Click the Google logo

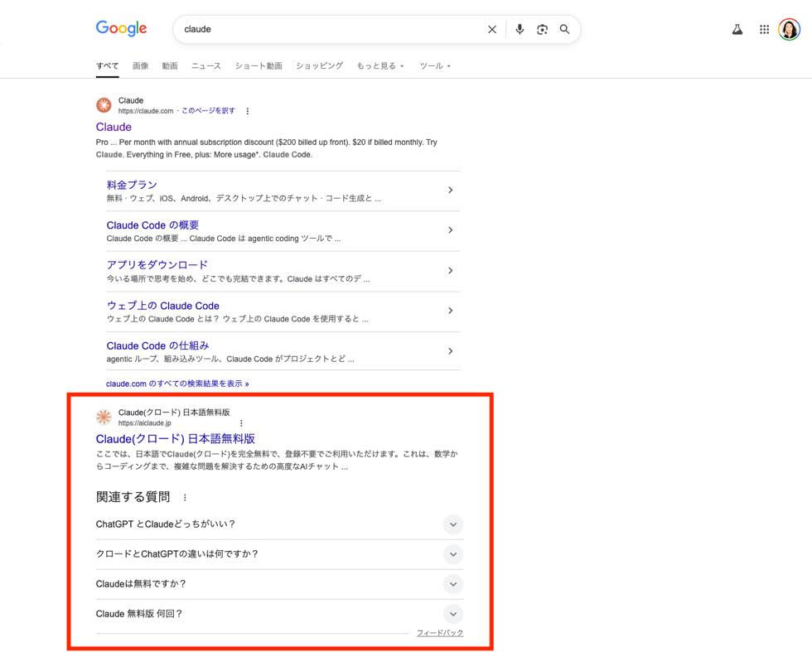click(x=121, y=28)
